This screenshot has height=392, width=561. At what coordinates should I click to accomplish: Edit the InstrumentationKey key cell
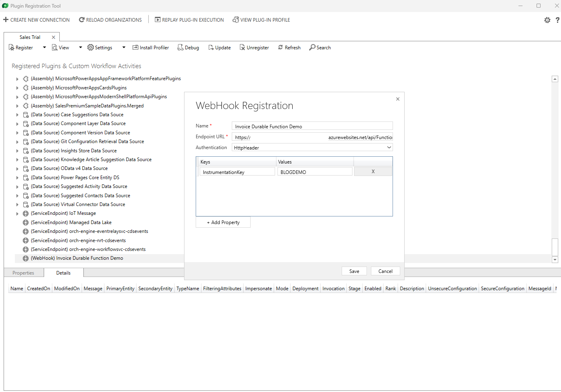237,172
